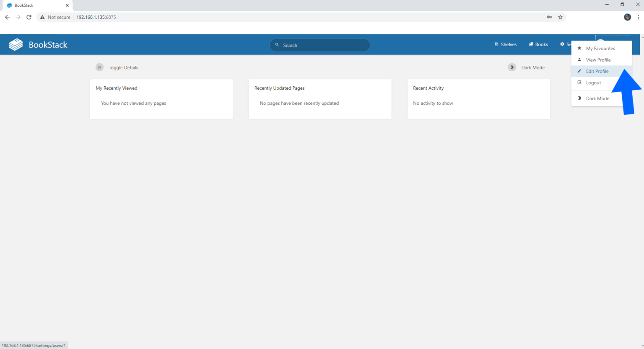Screen dimensions: 644x349
Task: Click the magnifier icon in the search bar
Action: 277,45
